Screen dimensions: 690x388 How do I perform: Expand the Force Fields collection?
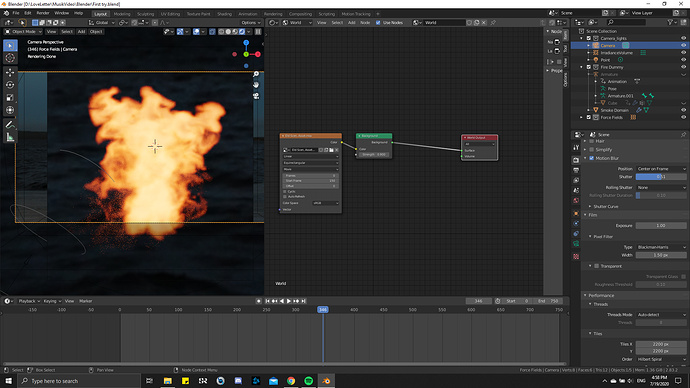[x=582, y=117]
